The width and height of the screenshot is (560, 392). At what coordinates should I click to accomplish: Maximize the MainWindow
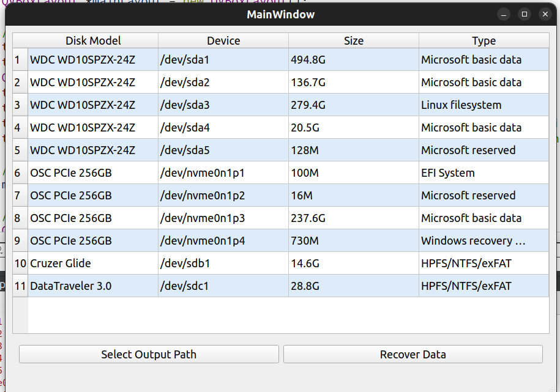(x=524, y=13)
